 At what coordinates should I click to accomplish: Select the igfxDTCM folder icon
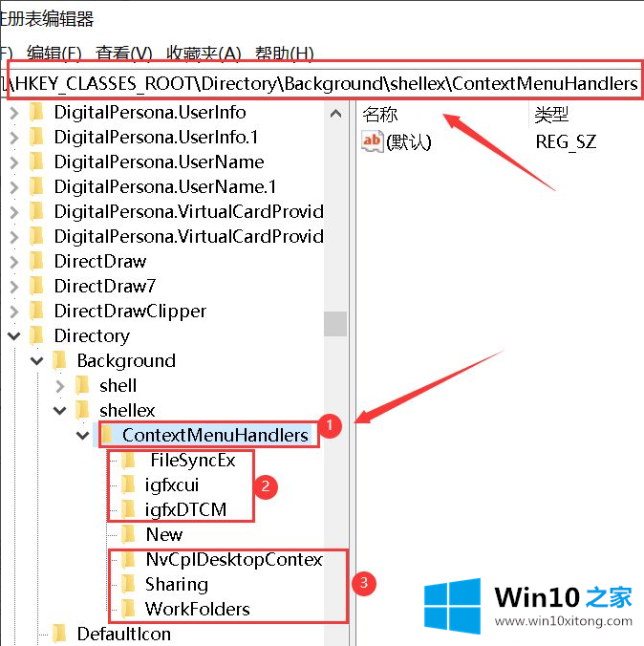129,509
